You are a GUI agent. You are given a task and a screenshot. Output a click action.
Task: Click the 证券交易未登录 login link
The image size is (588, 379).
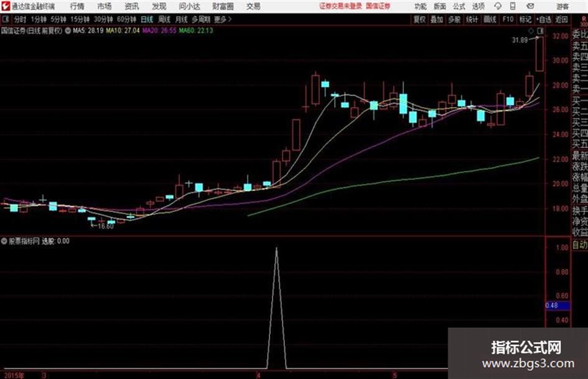pyautogui.click(x=340, y=6)
